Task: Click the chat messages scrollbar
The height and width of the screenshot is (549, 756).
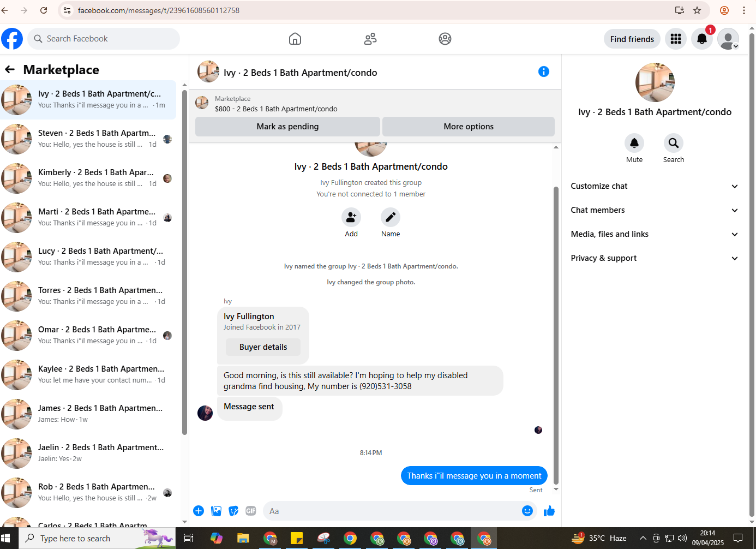Action: [556, 335]
